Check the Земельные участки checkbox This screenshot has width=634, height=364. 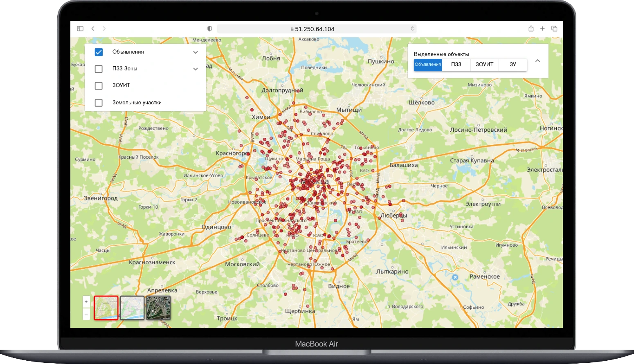point(99,103)
